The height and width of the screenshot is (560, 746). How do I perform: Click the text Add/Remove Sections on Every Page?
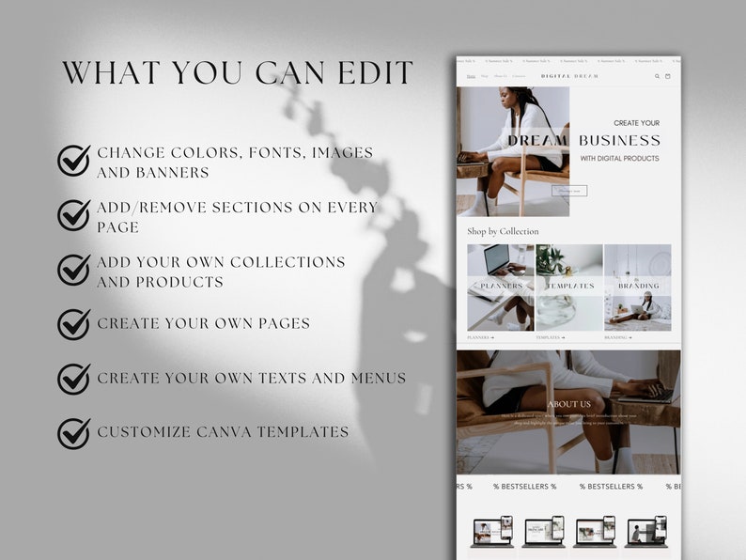point(237,217)
